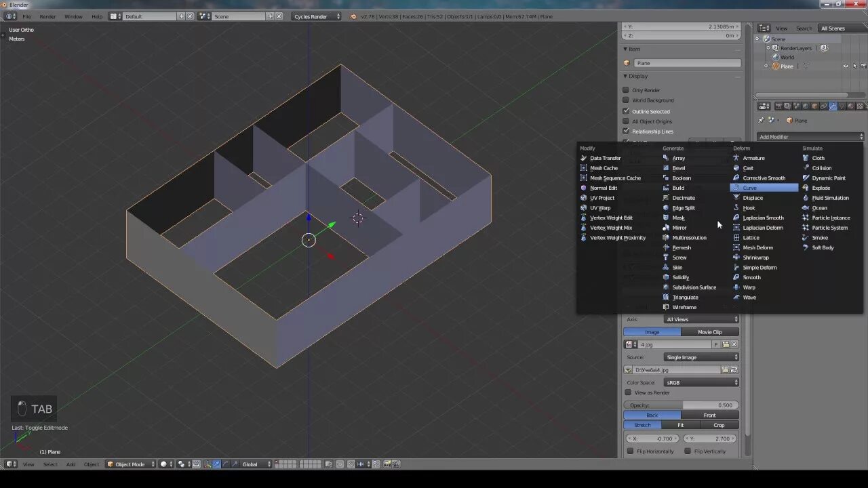The height and width of the screenshot is (488, 868).
Task: Click the Data Transfer modifier icon
Action: tap(584, 158)
